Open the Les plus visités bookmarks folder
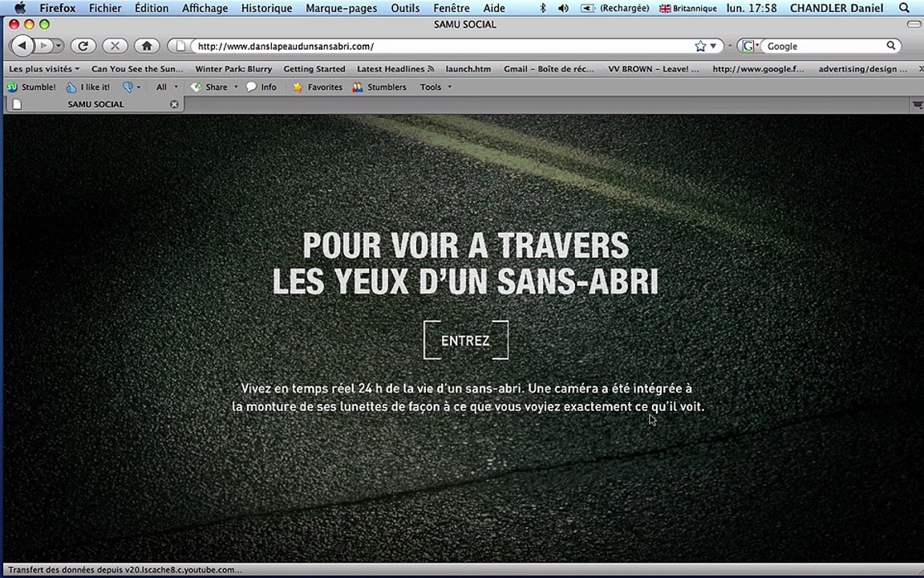The width and height of the screenshot is (924, 578). (43, 69)
